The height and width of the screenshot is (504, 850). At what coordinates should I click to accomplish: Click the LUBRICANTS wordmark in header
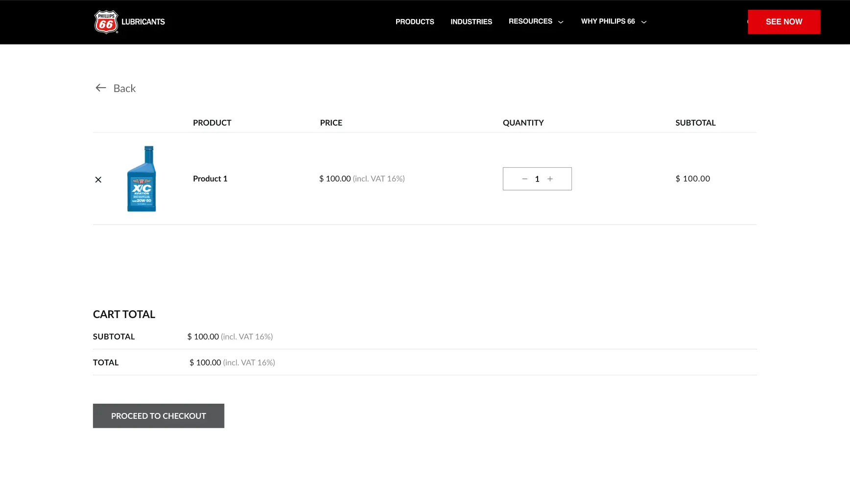(x=143, y=22)
